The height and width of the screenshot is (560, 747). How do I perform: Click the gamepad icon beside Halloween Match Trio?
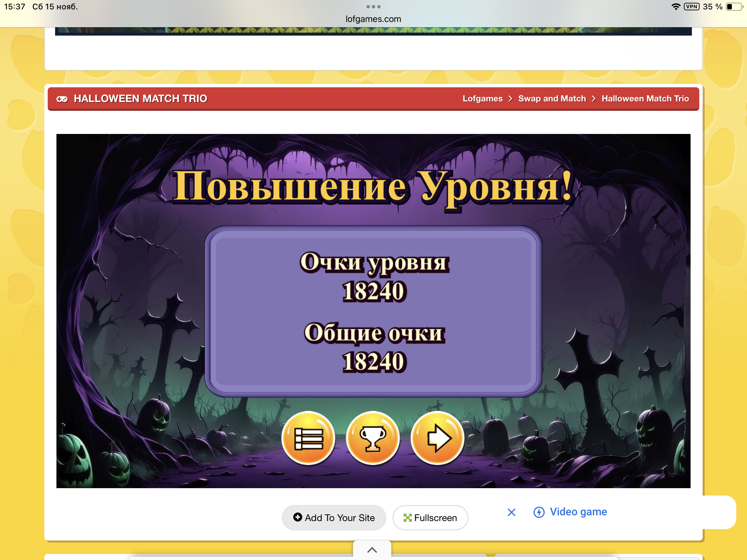click(x=62, y=99)
